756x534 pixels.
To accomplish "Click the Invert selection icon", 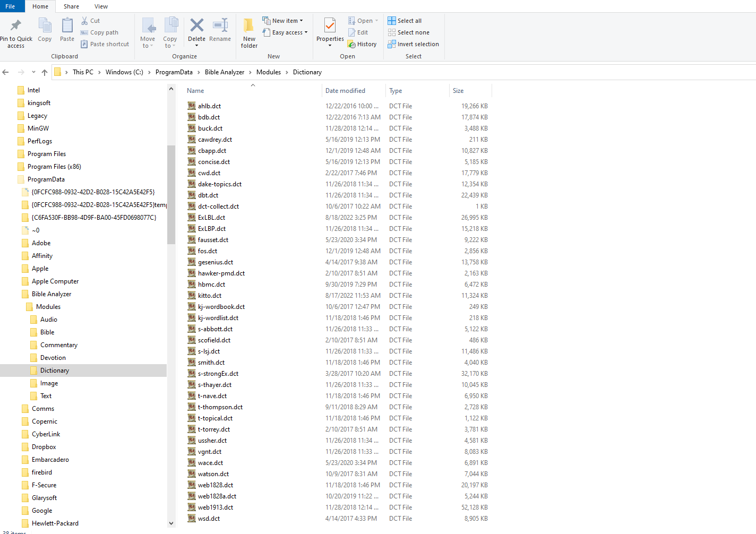I will coord(392,44).
